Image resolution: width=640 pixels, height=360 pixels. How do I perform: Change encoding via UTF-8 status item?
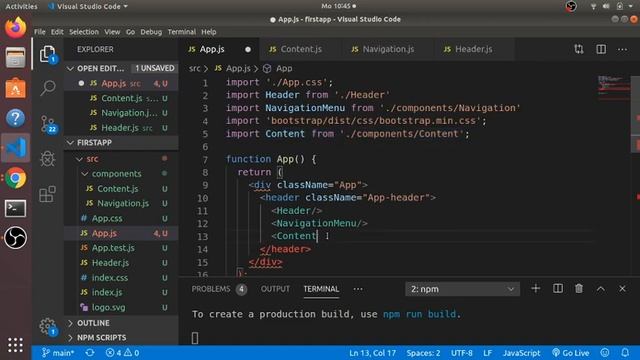462,353
